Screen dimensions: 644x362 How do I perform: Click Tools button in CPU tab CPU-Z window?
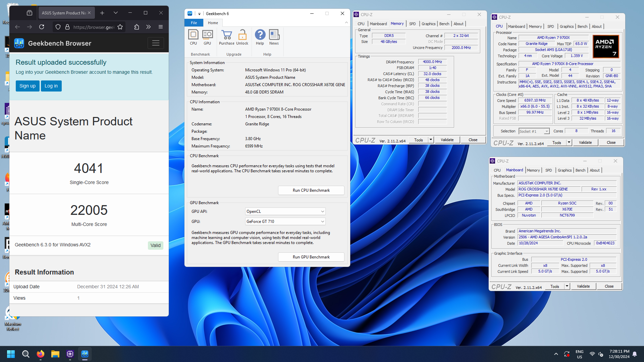[557, 142]
